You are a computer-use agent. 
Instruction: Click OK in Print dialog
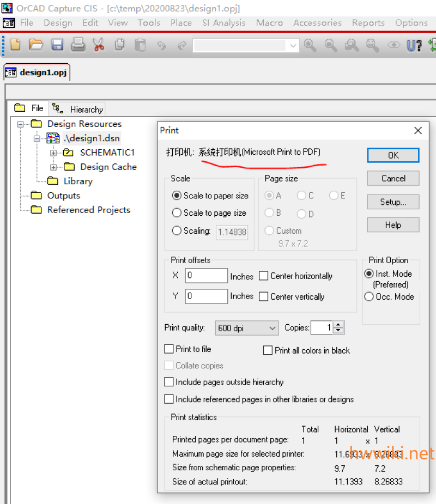[393, 155]
